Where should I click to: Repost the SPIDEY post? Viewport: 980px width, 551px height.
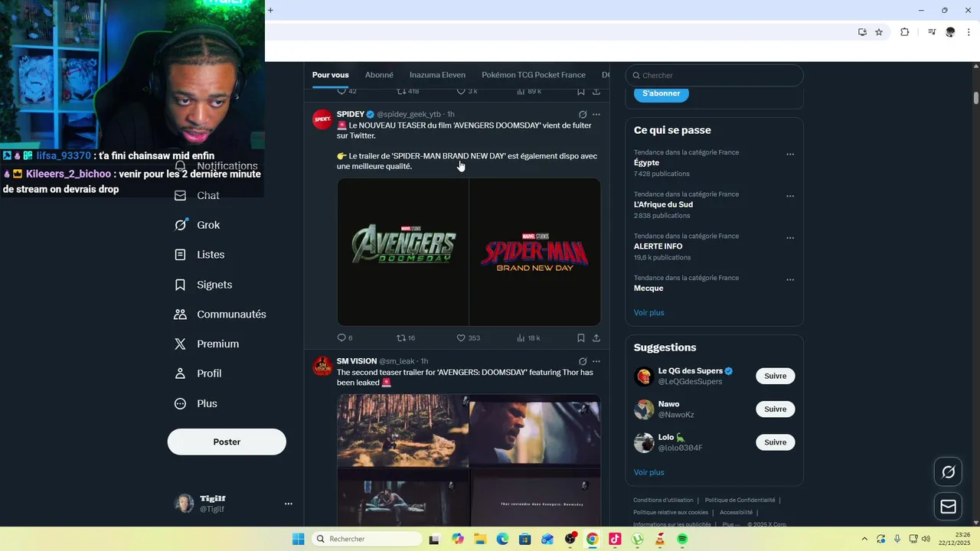coord(401,337)
